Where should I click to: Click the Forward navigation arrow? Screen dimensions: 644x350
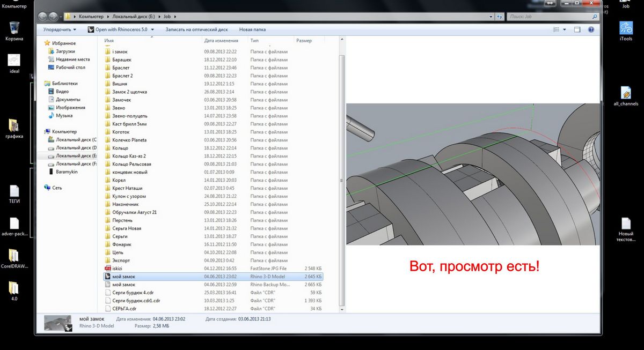53,17
